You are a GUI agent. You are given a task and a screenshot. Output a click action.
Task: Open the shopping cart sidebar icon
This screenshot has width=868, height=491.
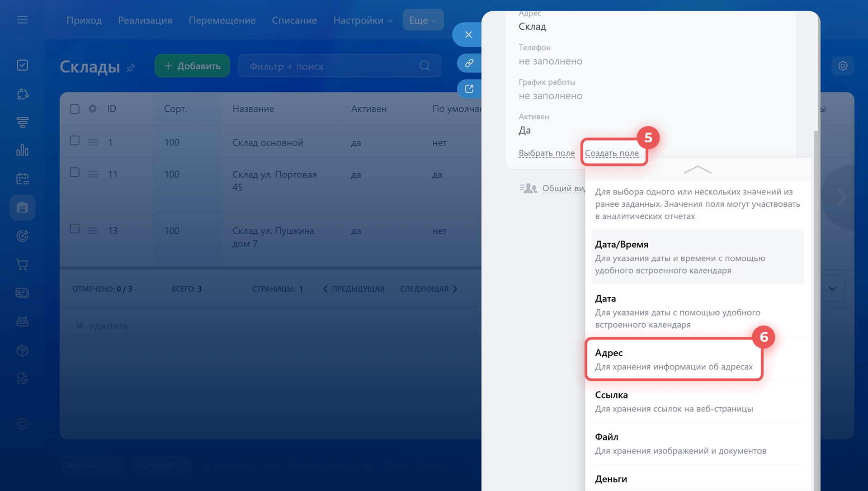(22, 264)
